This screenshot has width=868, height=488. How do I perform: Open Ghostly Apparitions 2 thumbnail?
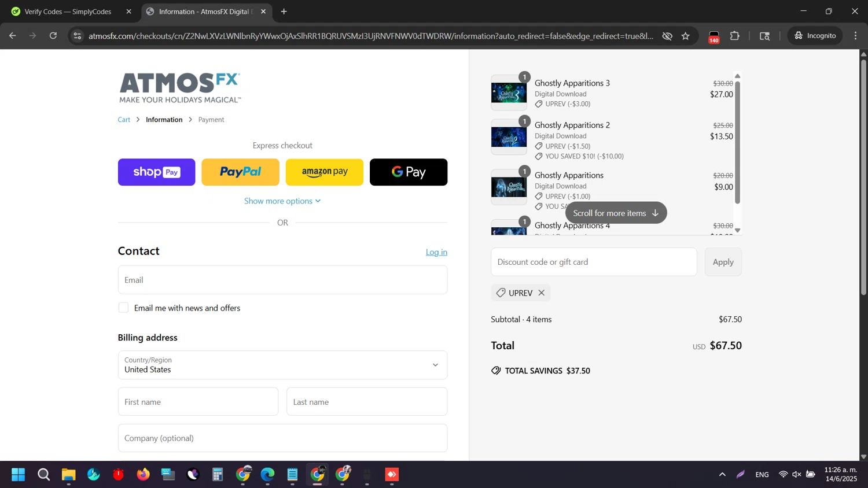tap(509, 137)
